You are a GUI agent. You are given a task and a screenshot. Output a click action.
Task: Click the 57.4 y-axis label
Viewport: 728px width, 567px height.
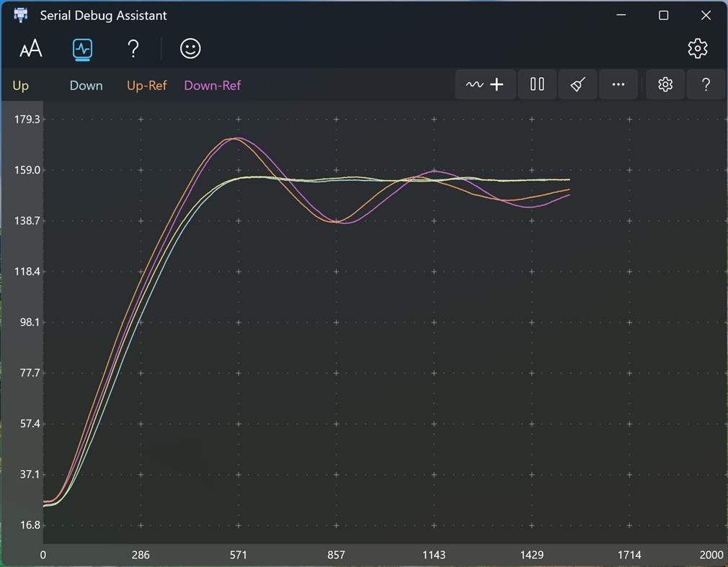[x=30, y=424]
